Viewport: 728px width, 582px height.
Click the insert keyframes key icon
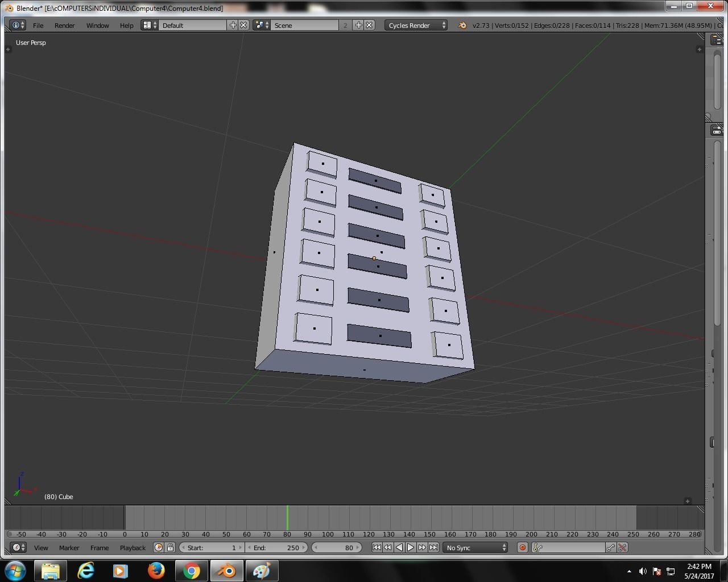[611, 547]
